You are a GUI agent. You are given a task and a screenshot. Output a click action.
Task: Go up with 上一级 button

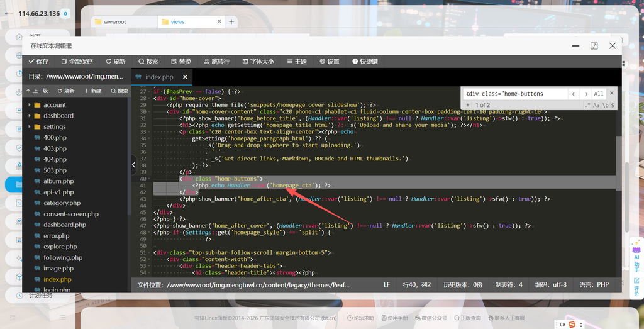[x=37, y=91]
